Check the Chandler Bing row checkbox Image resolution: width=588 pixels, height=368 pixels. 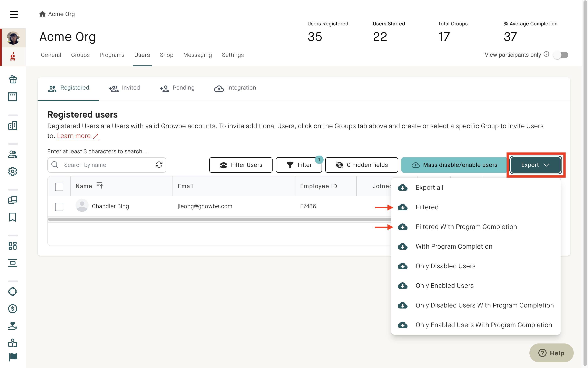59,207
